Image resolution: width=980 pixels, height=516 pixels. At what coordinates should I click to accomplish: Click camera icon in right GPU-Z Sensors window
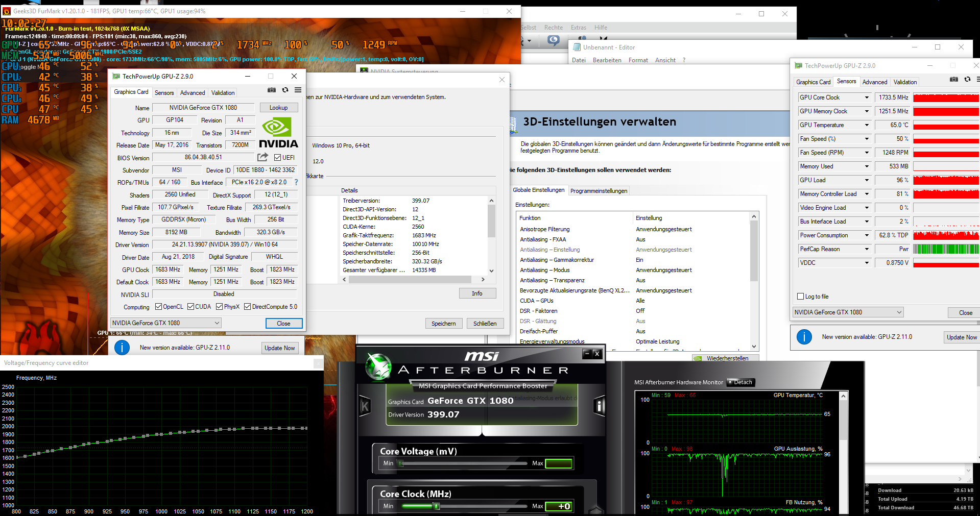(953, 79)
